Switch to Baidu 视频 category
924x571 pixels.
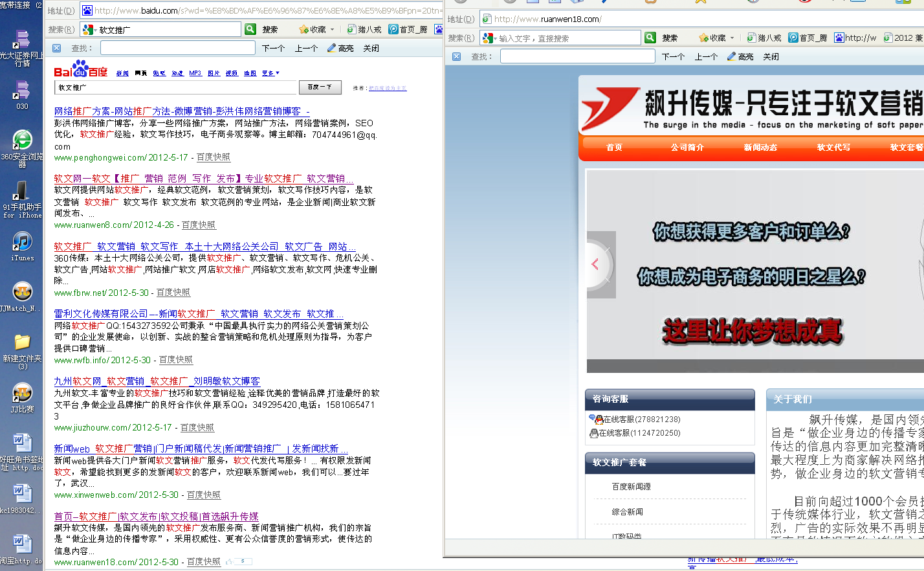[x=232, y=73]
